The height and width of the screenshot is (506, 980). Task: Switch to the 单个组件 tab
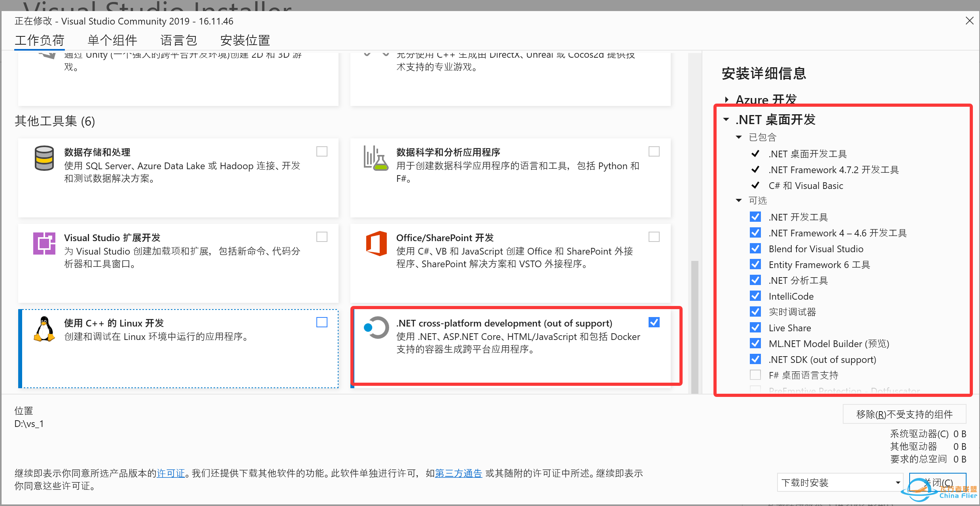112,40
